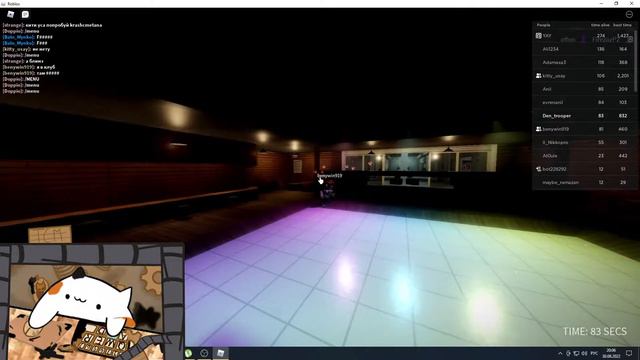Click the TIME: 83 SECS counter

tap(595, 331)
